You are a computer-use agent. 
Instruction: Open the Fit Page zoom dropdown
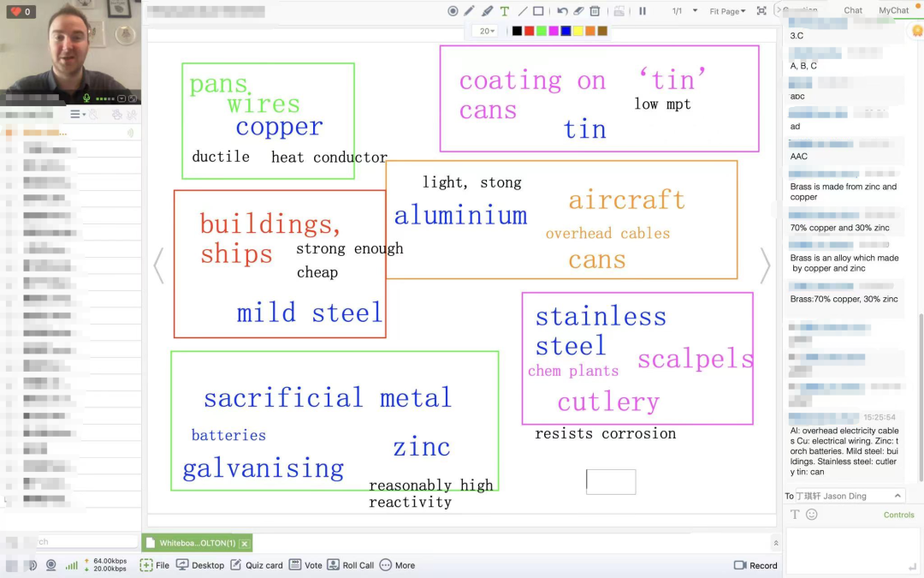tap(727, 11)
